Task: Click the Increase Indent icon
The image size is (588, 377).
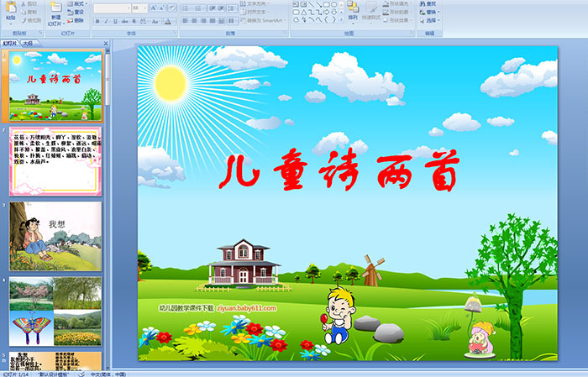Action: pyautogui.click(x=221, y=8)
